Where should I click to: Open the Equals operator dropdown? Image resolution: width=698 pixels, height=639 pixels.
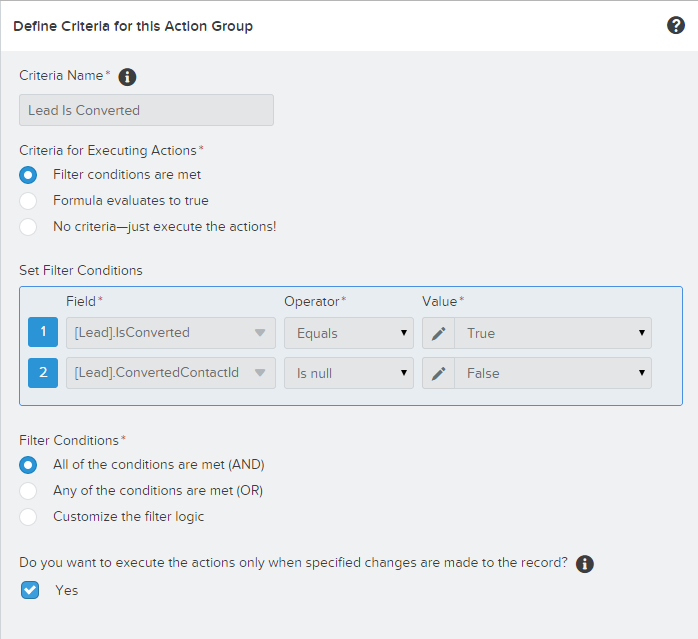click(348, 333)
